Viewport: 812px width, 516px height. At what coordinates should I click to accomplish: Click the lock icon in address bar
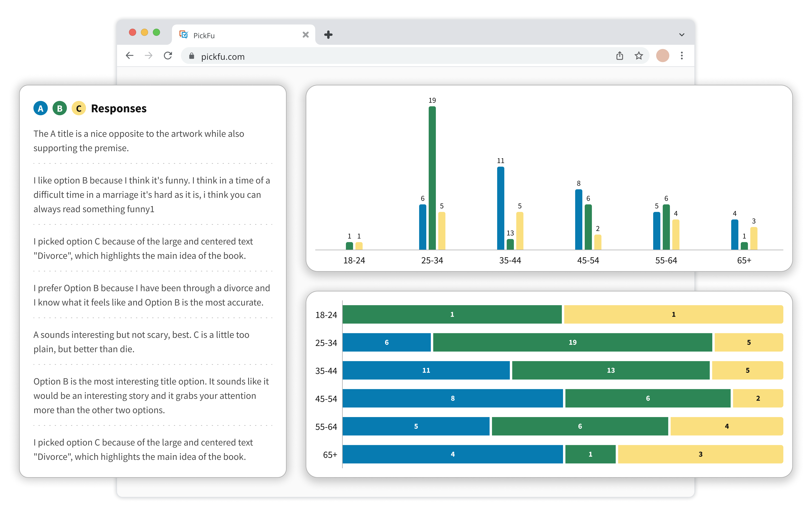click(x=191, y=56)
